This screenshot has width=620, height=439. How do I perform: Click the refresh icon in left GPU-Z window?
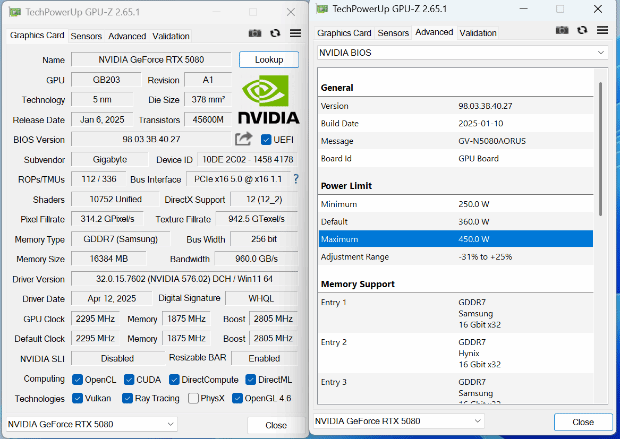[x=275, y=33]
